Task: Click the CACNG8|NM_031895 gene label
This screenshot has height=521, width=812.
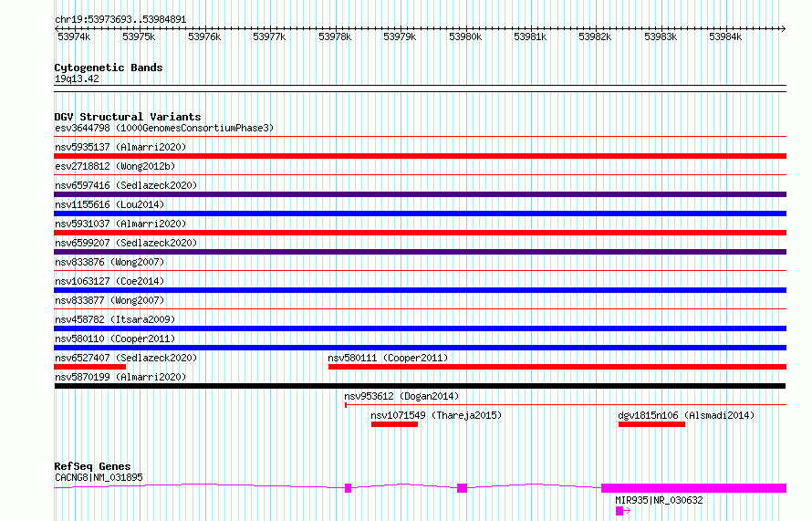Action: click(99, 477)
